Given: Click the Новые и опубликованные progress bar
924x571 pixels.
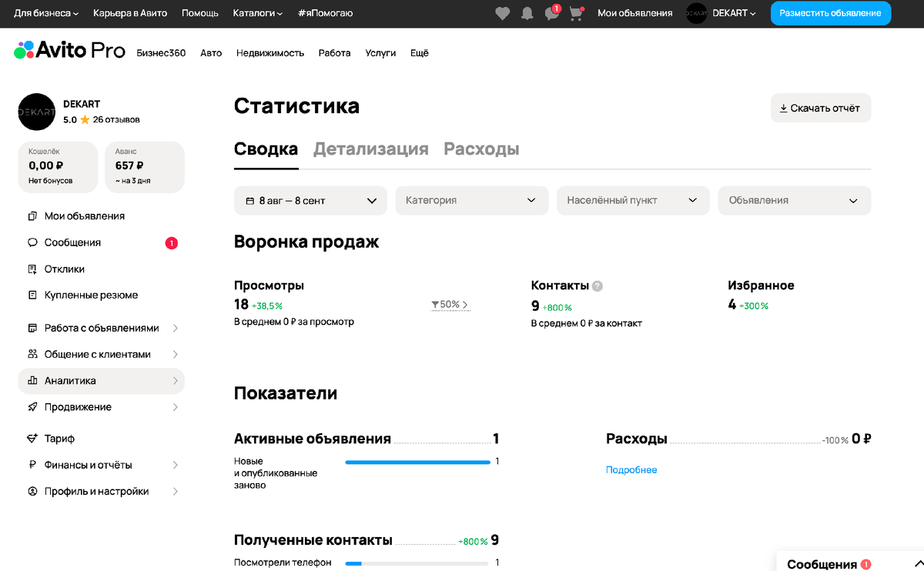Looking at the screenshot, I should click(x=418, y=462).
